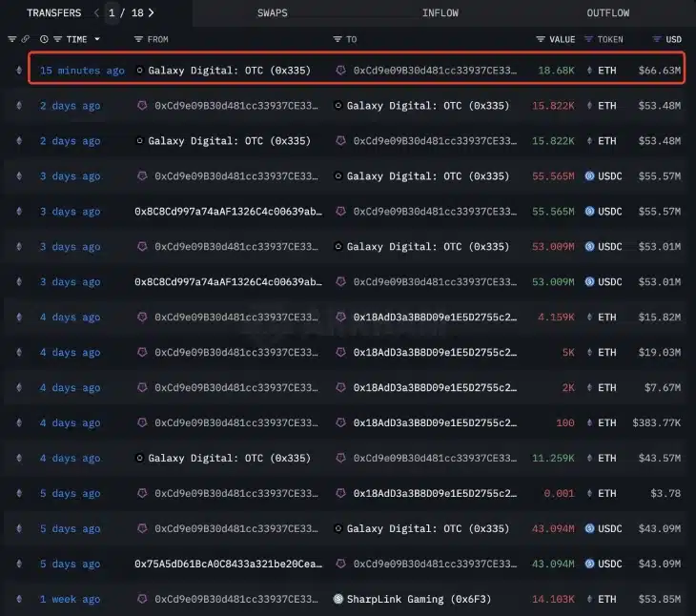Click the $66.63M USD amount

[660, 71]
